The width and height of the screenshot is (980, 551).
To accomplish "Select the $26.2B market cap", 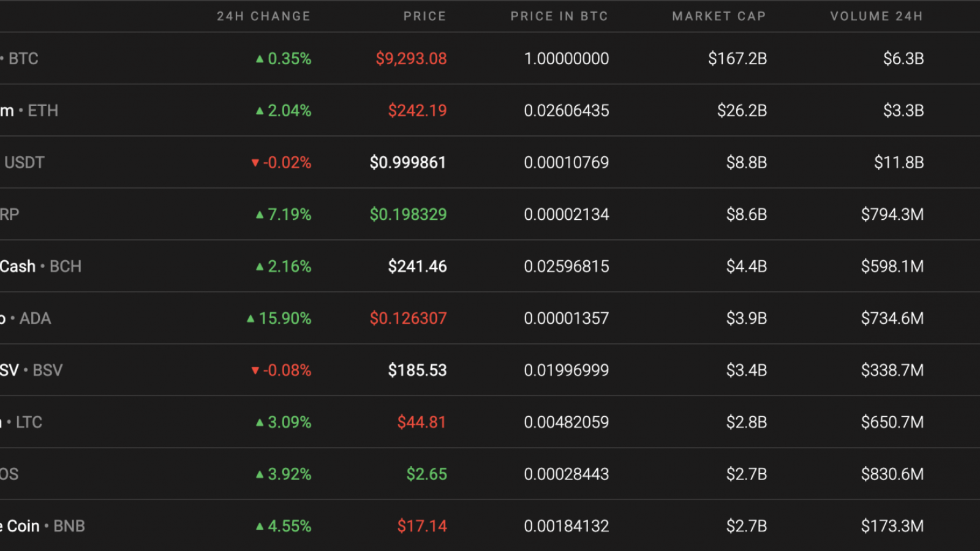I will [x=742, y=111].
